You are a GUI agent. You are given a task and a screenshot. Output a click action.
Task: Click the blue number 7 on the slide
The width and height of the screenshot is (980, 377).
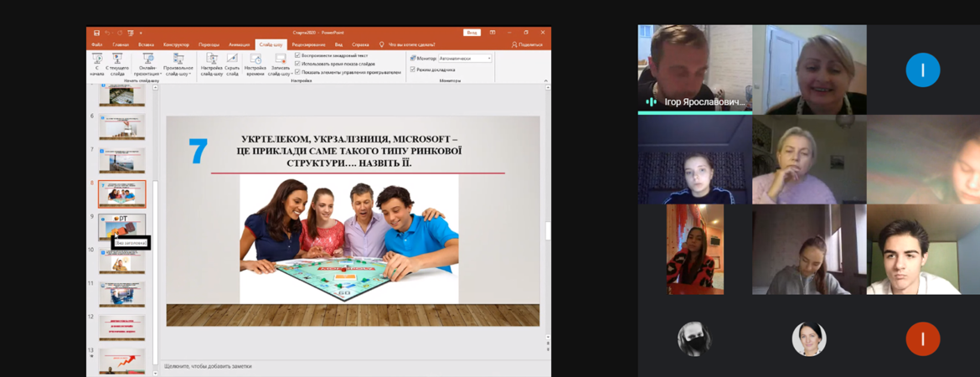point(199,152)
